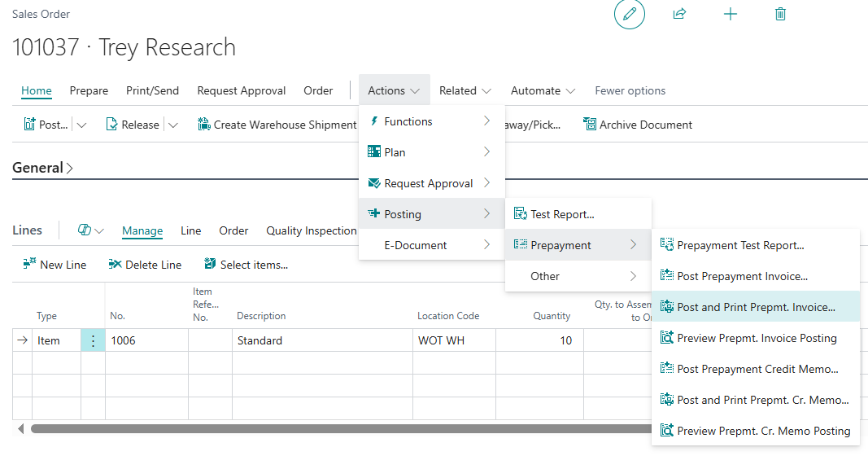Open the Post dropdown arrow
The width and height of the screenshot is (868, 456).
(81, 125)
